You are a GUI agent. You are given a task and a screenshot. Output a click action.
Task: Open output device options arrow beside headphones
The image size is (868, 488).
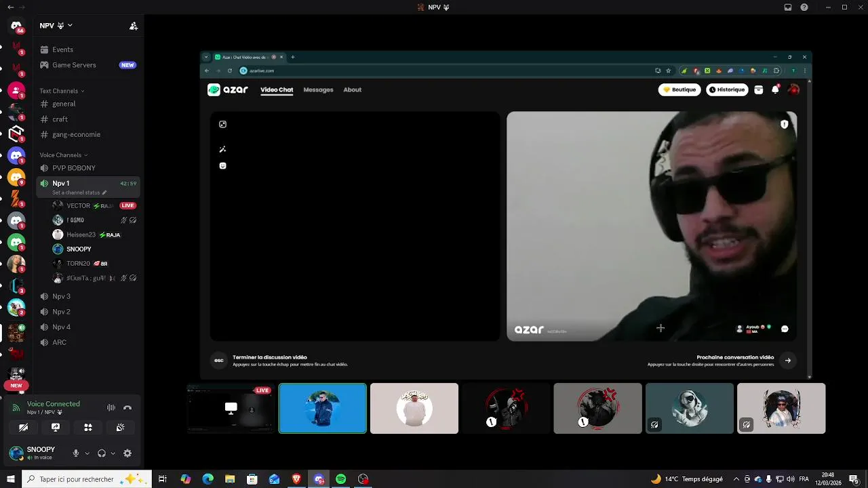(113, 453)
